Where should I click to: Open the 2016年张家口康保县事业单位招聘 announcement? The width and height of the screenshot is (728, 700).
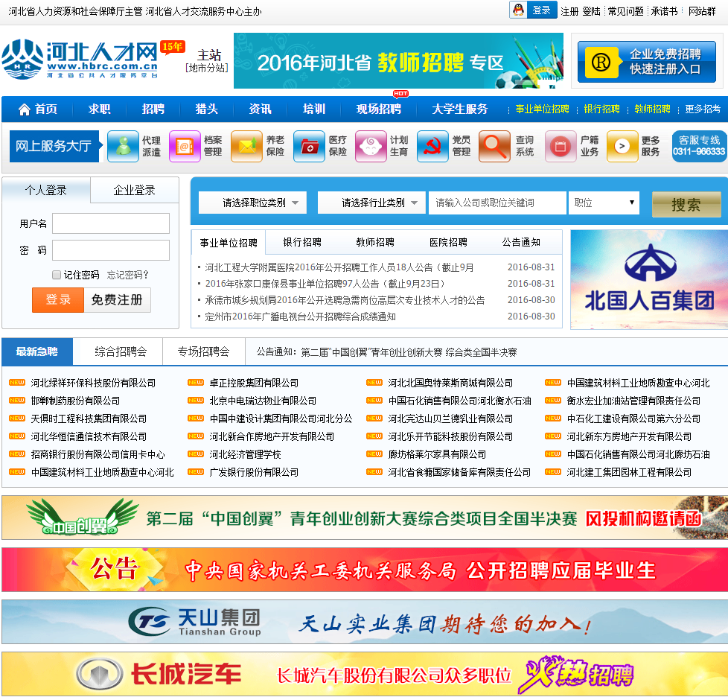pos(325,283)
